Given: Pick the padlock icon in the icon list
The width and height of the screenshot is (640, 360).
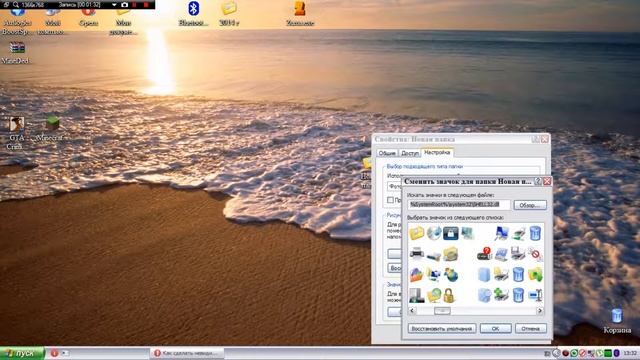Looking at the screenshot, I should [449, 296].
